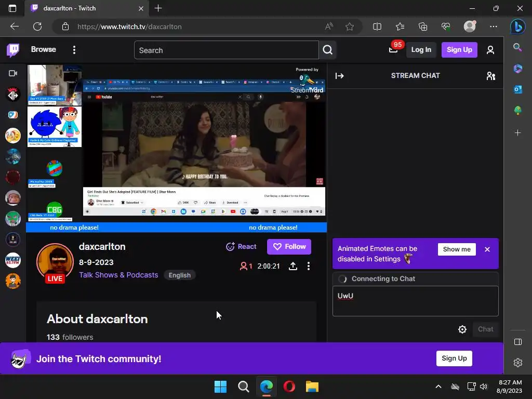Open Opera from the taskbar
Screen dimensions: 532x399
pos(289,387)
